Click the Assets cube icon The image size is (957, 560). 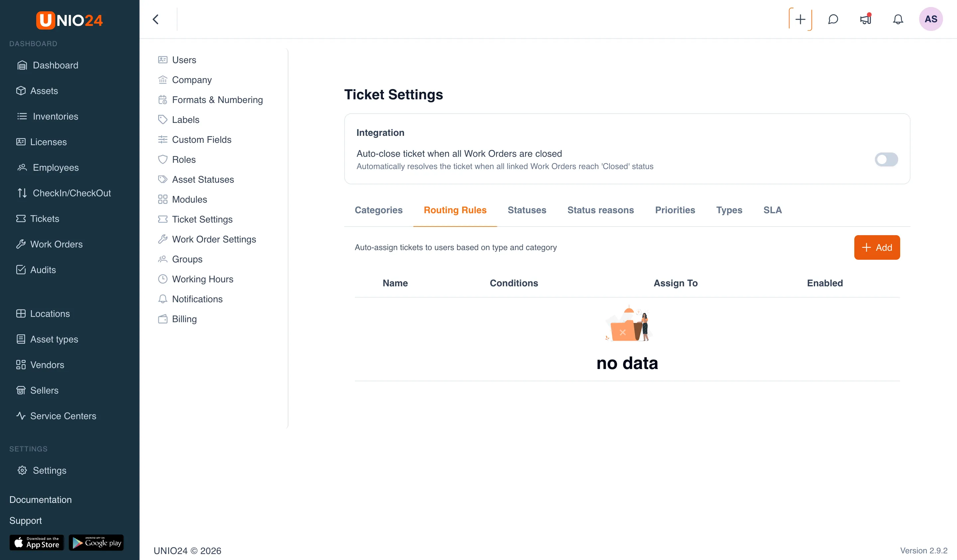coord(21,91)
